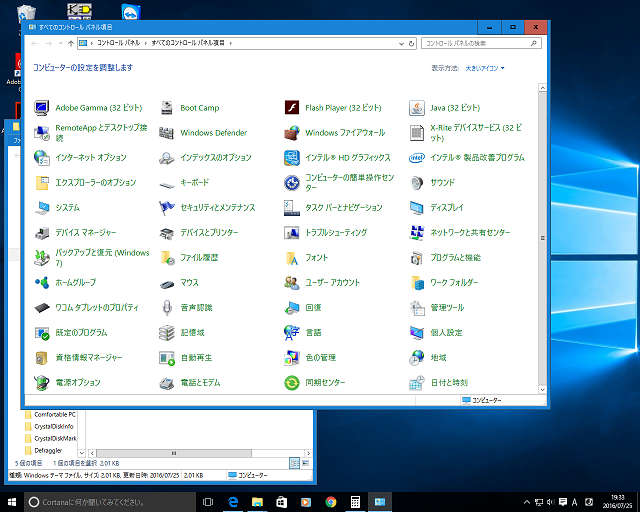The image size is (640, 512).
Task: Open the キーボード icon
Action: click(167, 183)
